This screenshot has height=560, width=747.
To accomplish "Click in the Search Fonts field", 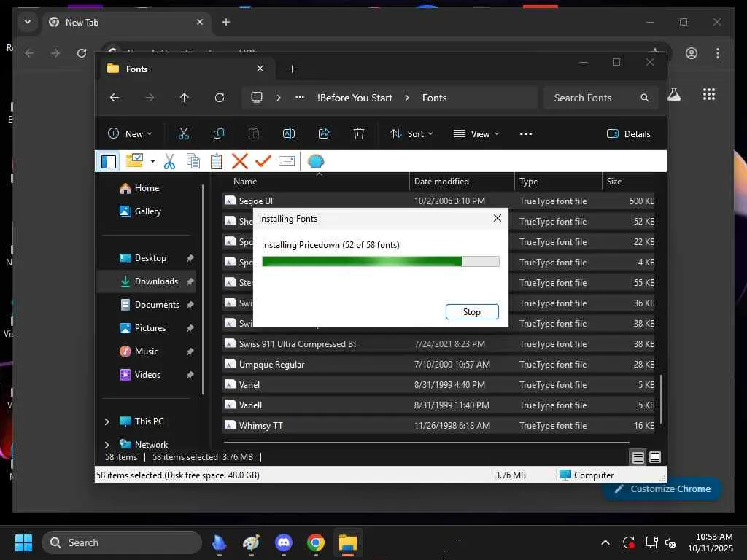I will click(x=591, y=98).
